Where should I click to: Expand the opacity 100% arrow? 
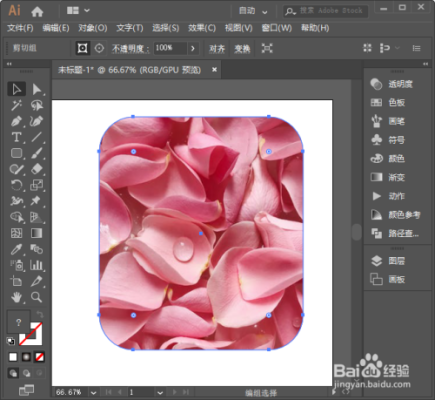click(x=193, y=48)
